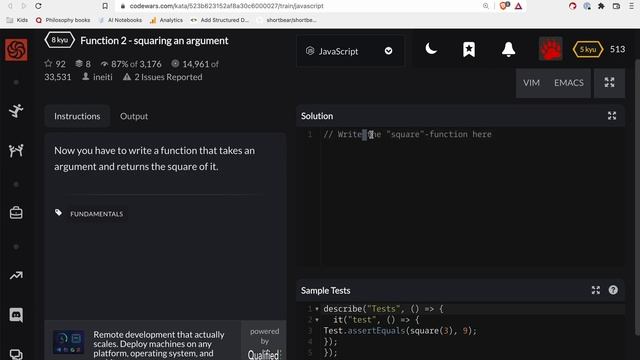640x360 pixels.
Task: Open the browser extensions puzzle icon
Action: pyautogui.click(x=601, y=6)
